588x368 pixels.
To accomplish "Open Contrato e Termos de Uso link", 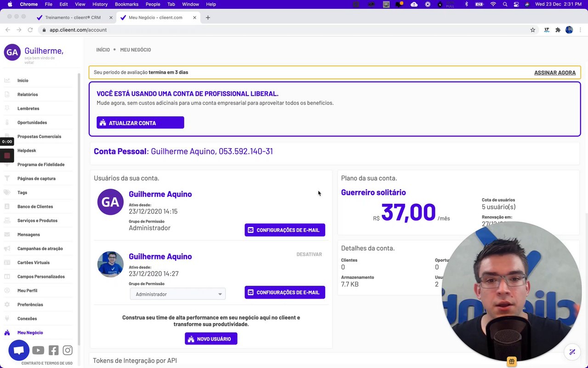I will [x=47, y=363].
